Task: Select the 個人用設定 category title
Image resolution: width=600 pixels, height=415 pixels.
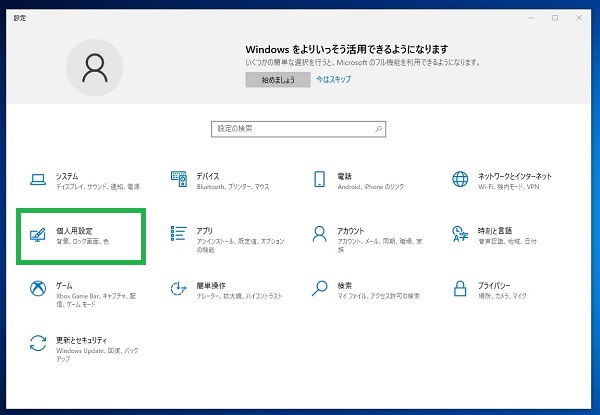Action: (x=74, y=231)
